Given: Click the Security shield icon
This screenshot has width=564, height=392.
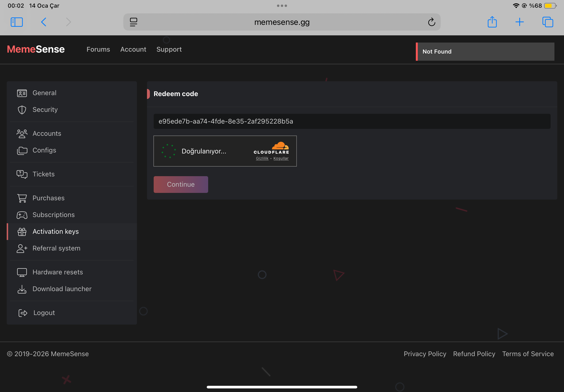Looking at the screenshot, I should click(x=22, y=110).
